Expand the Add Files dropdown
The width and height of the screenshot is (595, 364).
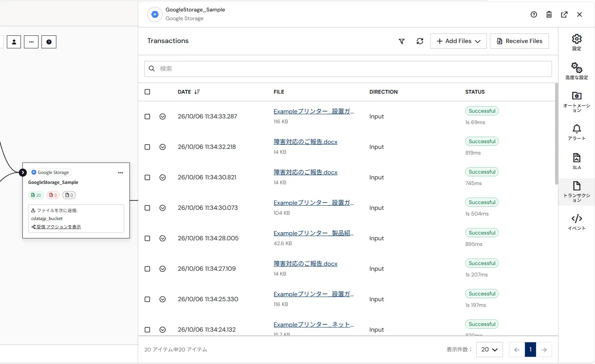coord(458,41)
